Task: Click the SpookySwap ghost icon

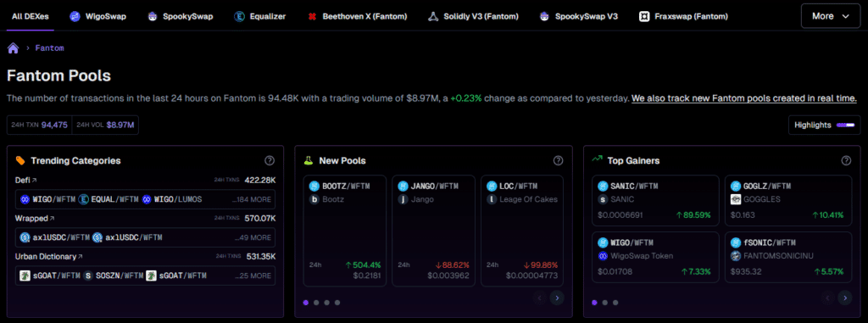Action: click(x=153, y=17)
